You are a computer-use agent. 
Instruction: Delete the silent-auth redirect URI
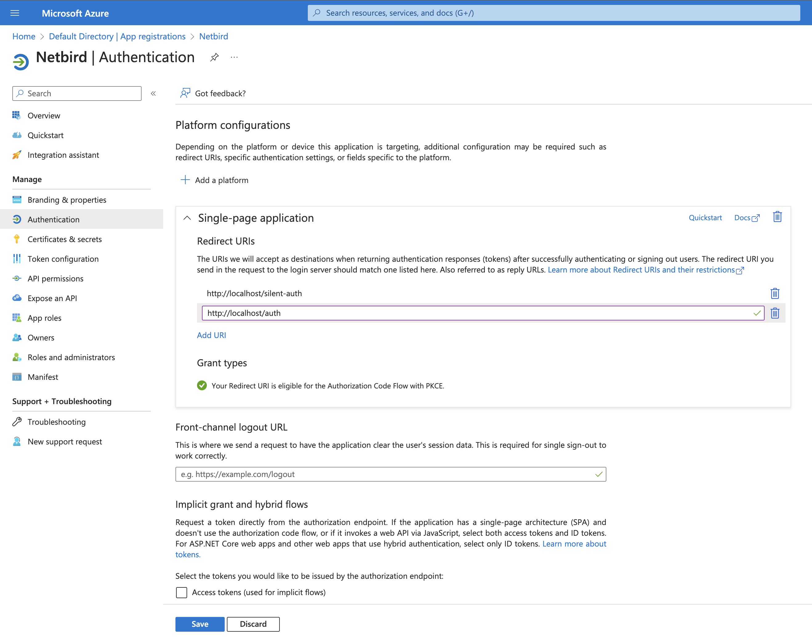tap(774, 293)
